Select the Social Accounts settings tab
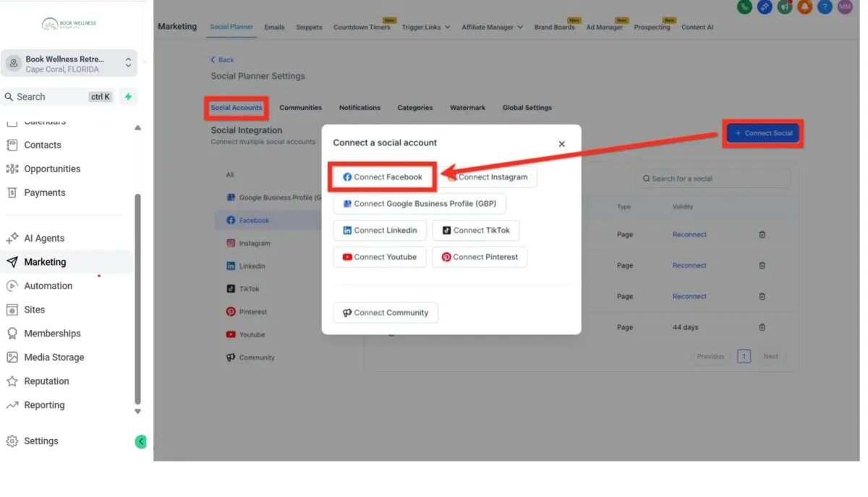This screenshot has height=497, width=868. [237, 108]
